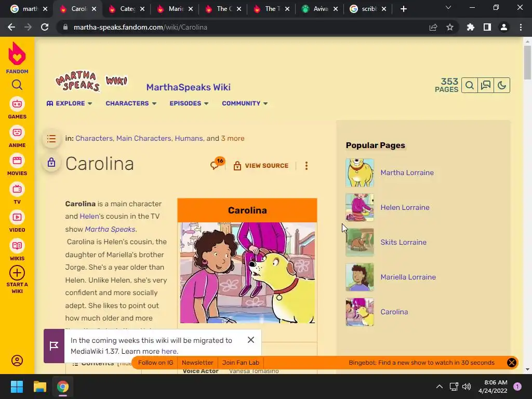Open the MarthaSpeaks Wiki title link
Image resolution: width=532 pixels, height=399 pixels.
click(188, 87)
